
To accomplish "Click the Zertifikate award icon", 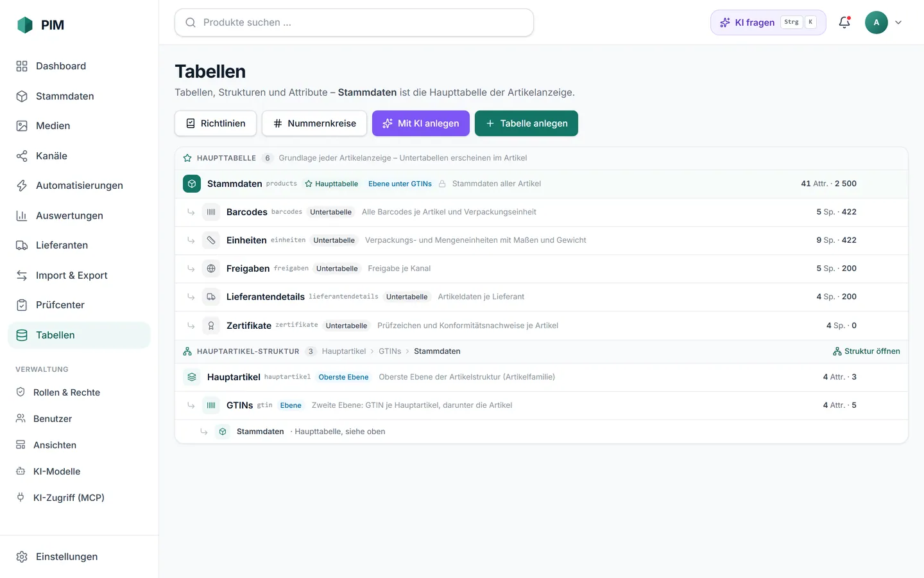I will (211, 326).
